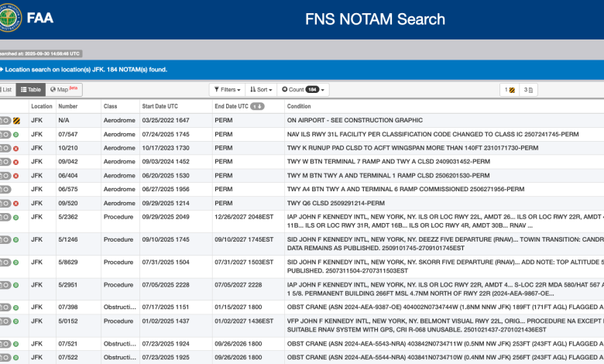Click the searched-at timestamp badge
604x364 pixels.
coord(40,53)
